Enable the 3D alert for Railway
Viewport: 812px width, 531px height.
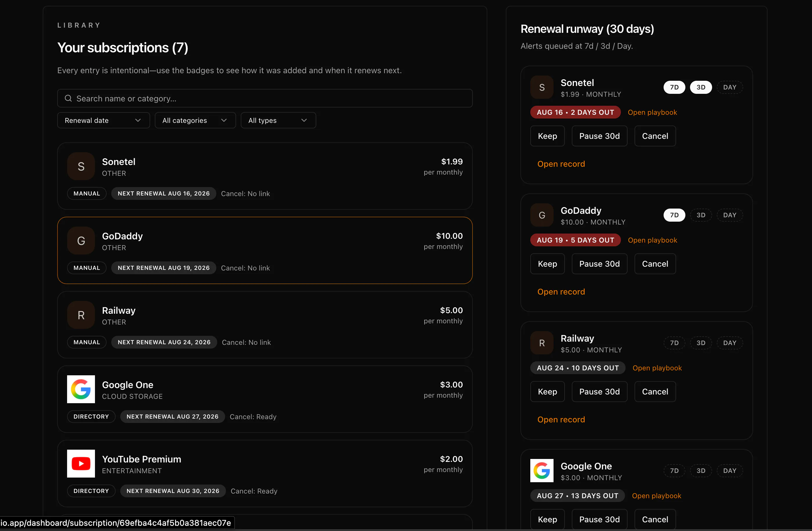coord(701,343)
